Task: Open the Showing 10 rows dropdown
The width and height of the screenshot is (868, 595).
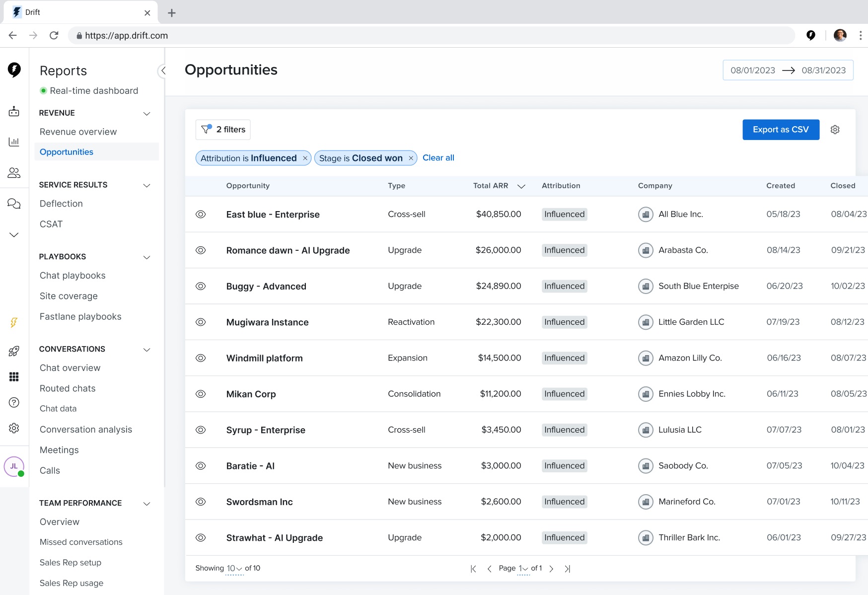Action: click(x=234, y=569)
